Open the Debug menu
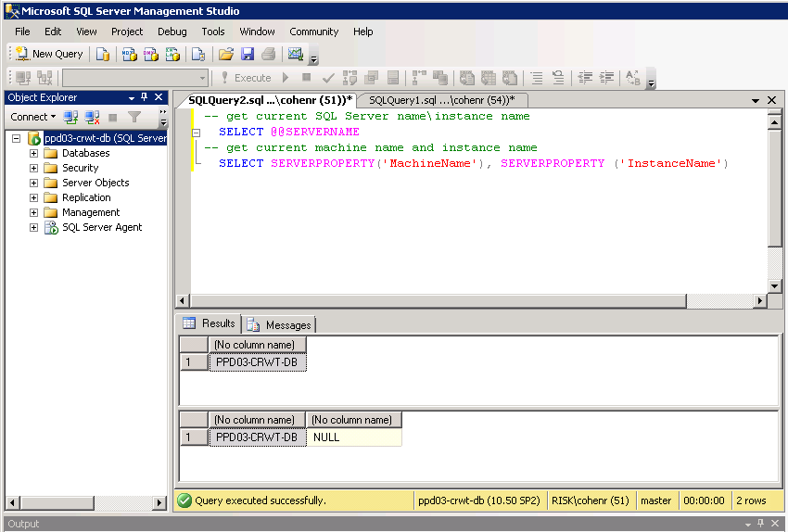The image size is (788, 532). coord(172,32)
